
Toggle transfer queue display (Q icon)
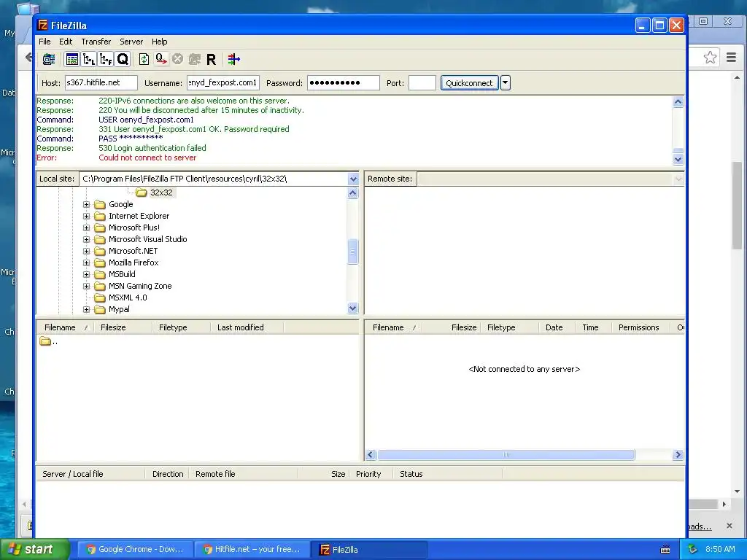123,60
